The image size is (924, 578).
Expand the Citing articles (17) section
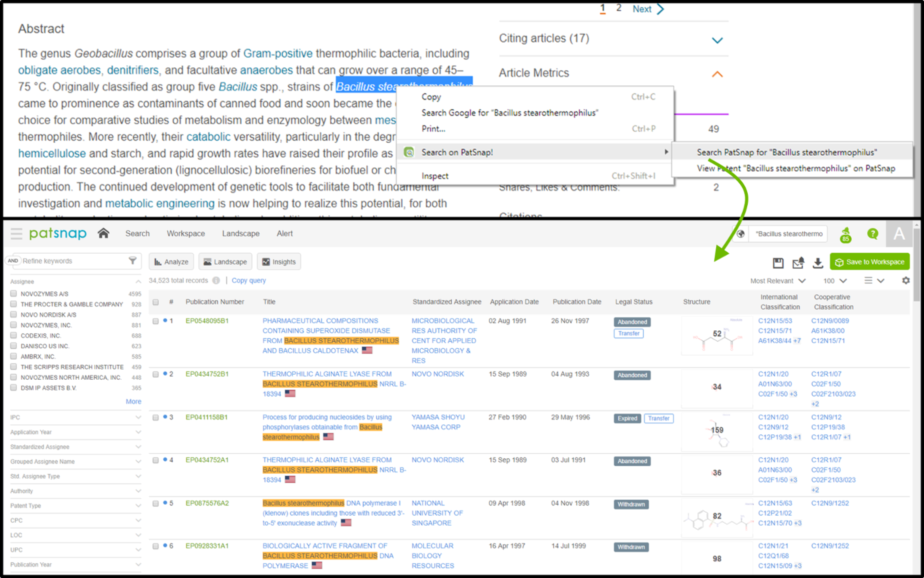point(717,40)
